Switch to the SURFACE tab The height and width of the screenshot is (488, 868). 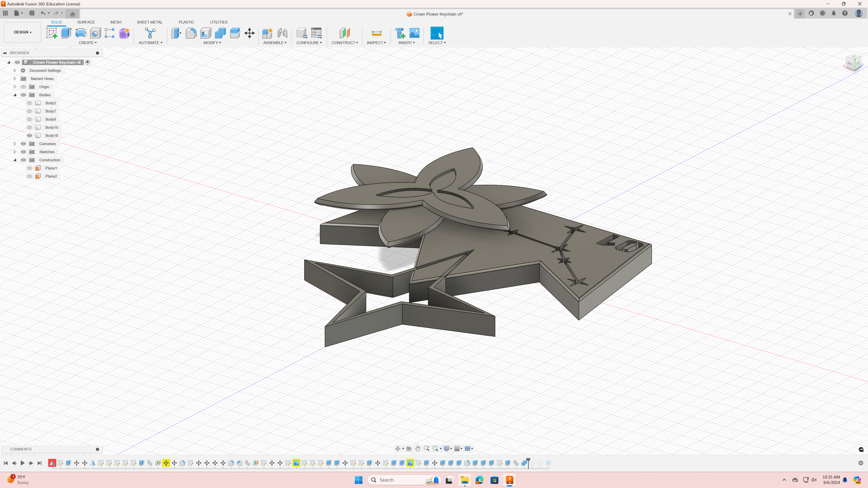86,22
